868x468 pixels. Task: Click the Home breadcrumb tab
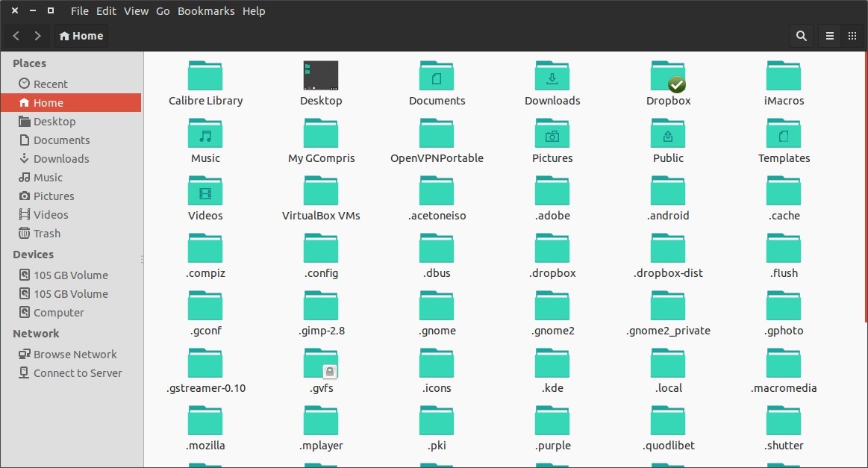81,35
